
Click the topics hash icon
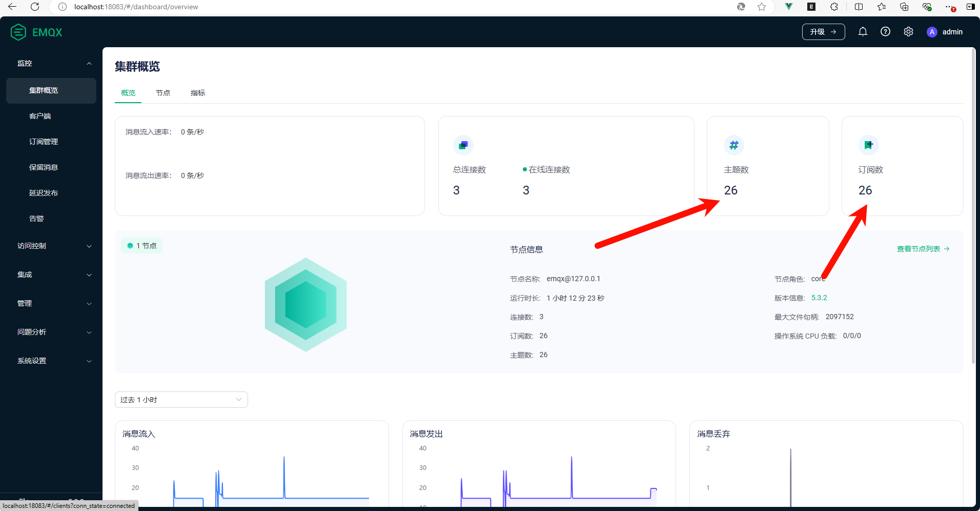734,145
